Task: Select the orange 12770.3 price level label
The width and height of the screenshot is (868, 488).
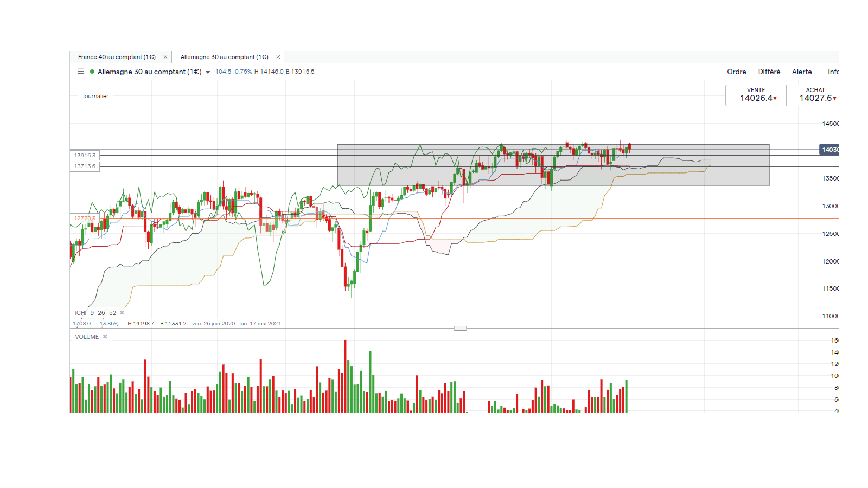Action: pos(85,219)
